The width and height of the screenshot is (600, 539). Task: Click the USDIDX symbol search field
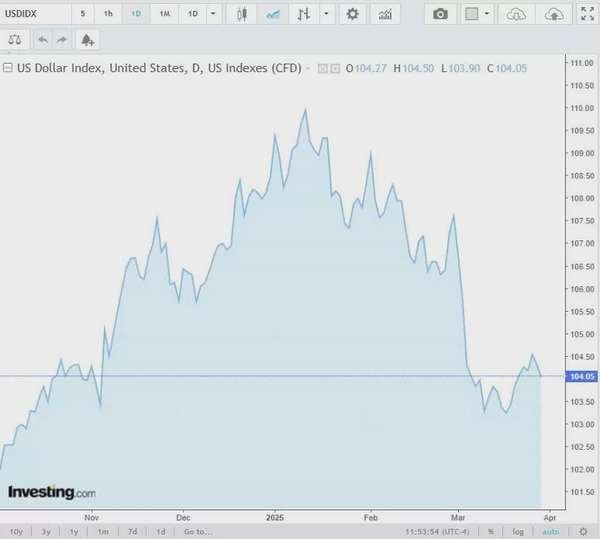pyautogui.click(x=35, y=14)
